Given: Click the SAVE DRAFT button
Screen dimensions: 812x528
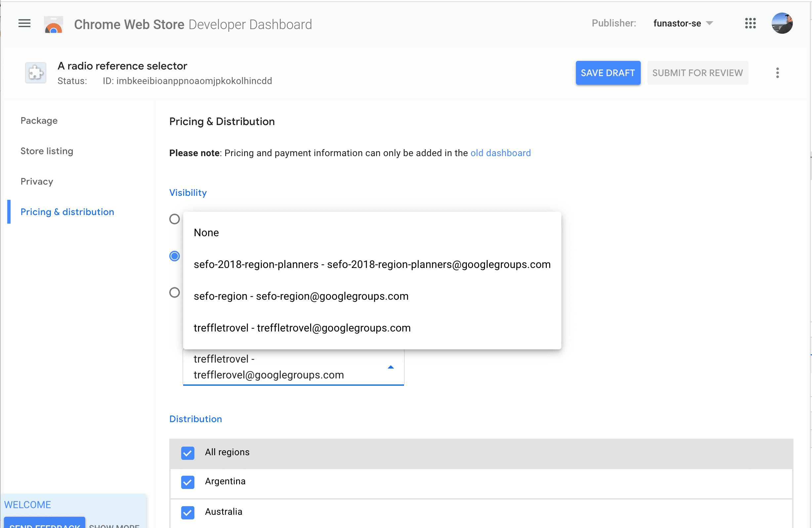Looking at the screenshot, I should point(608,72).
